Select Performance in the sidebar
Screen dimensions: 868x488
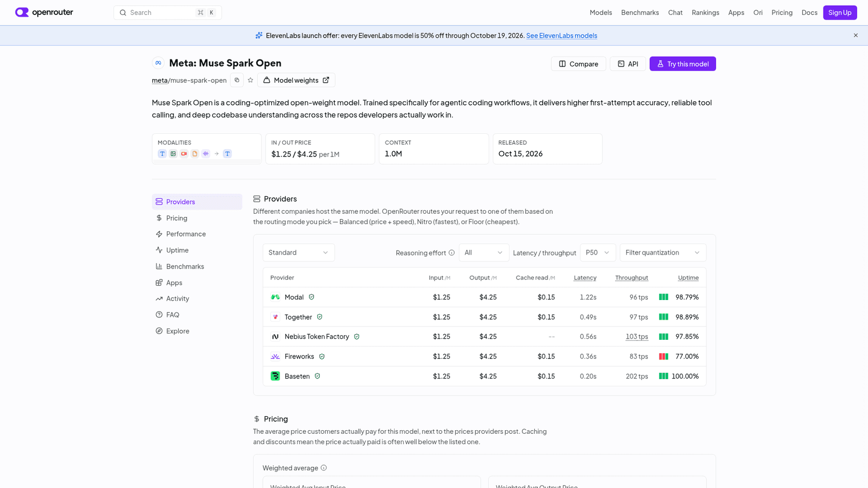tap(197, 234)
